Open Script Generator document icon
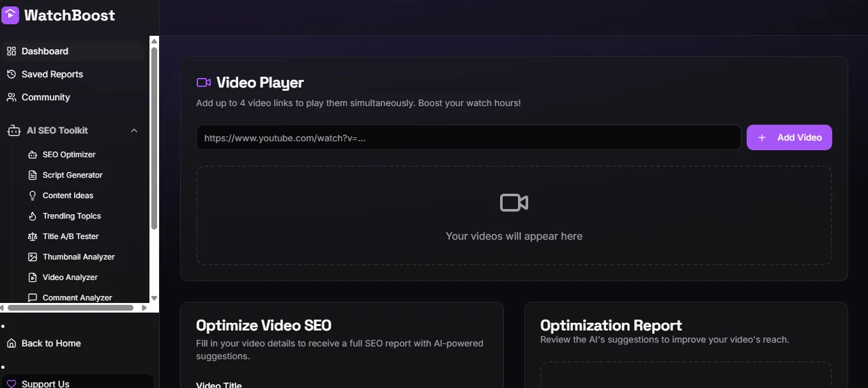Image resolution: width=868 pixels, height=388 pixels. click(33, 175)
